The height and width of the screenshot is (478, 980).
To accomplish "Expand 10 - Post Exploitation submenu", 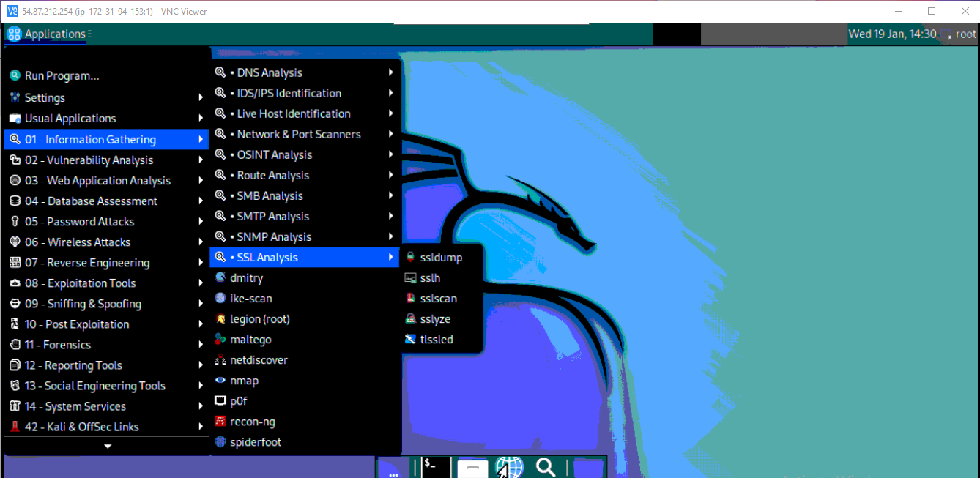I will [107, 324].
